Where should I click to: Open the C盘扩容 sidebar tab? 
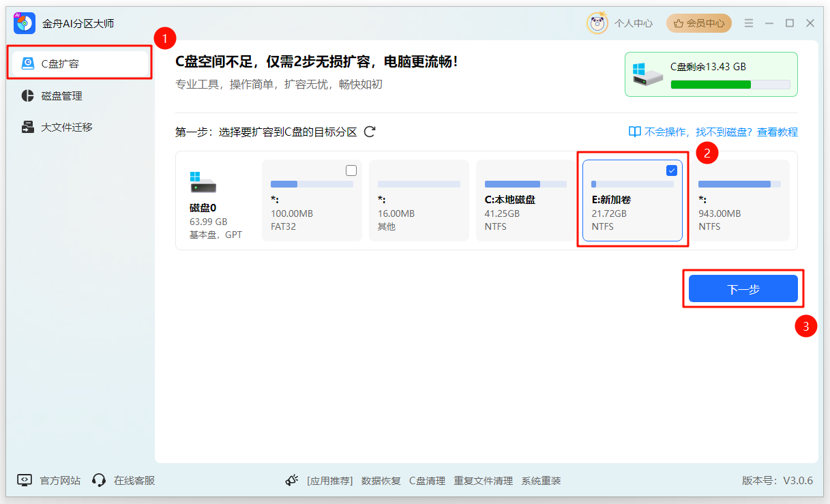[80, 63]
